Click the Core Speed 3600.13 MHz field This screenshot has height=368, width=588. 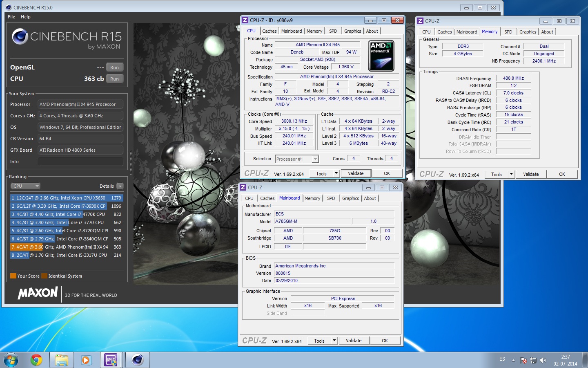click(294, 121)
